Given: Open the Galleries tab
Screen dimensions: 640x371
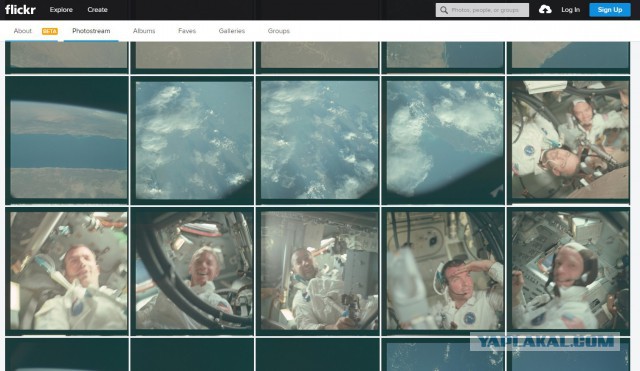Looking at the screenshot, I should (x=231, y=31).
